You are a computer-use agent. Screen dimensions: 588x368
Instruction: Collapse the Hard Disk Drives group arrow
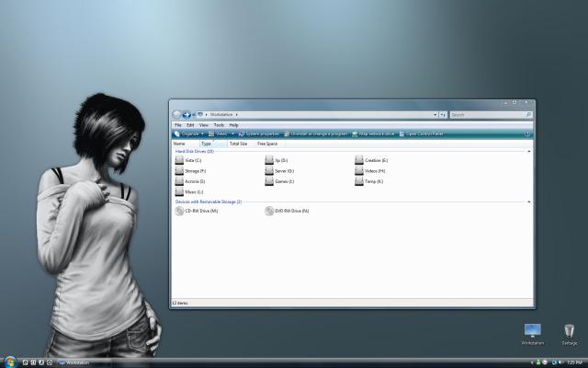point(529,151)
